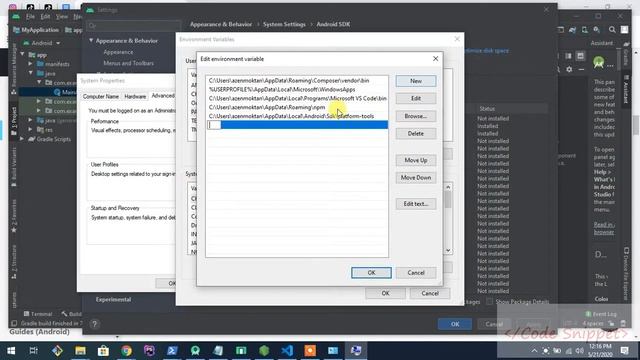This screenshot has height=360, width=640.
Task: Open Task View on taskbar
Action: point(33,351)
